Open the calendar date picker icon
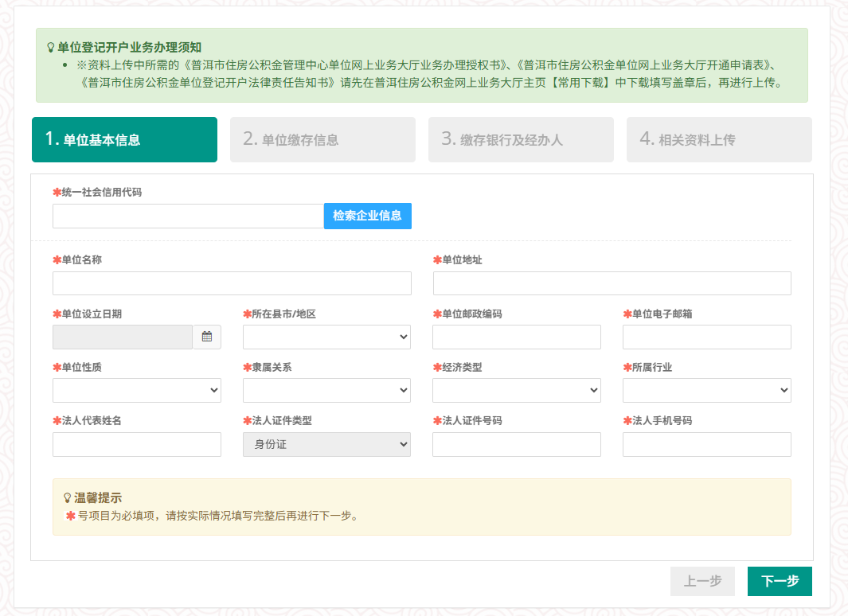 tap(207, 337)
